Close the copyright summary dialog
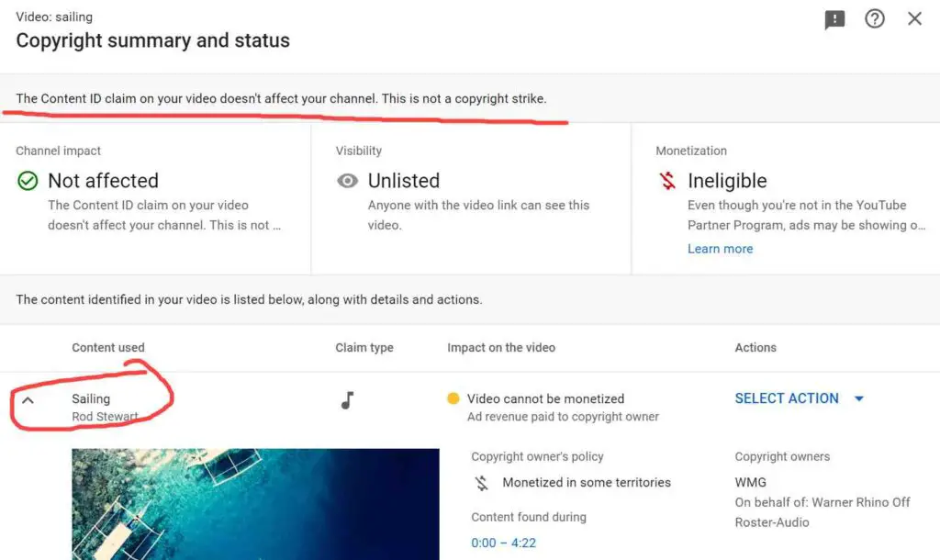 click(915, 18)
